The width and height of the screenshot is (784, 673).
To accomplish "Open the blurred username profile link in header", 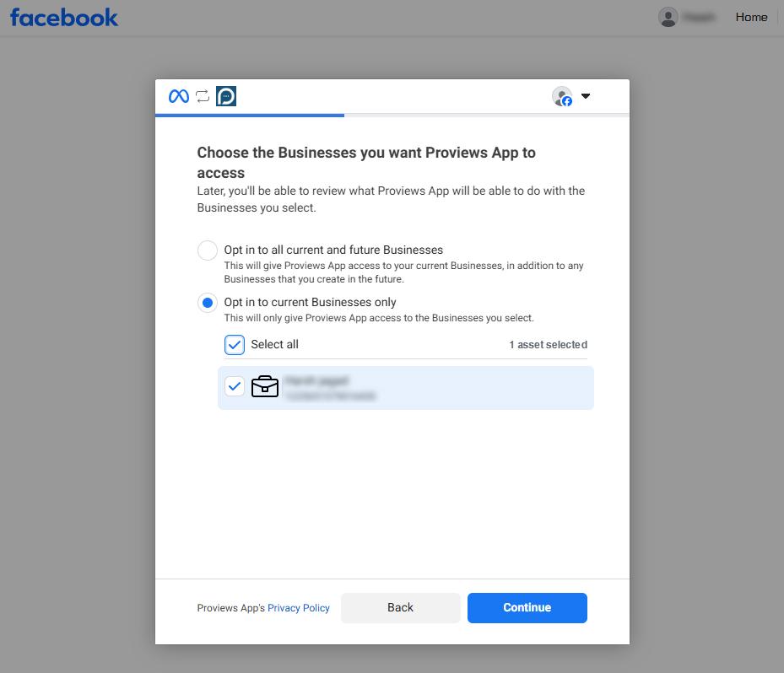I will point(699,18).
